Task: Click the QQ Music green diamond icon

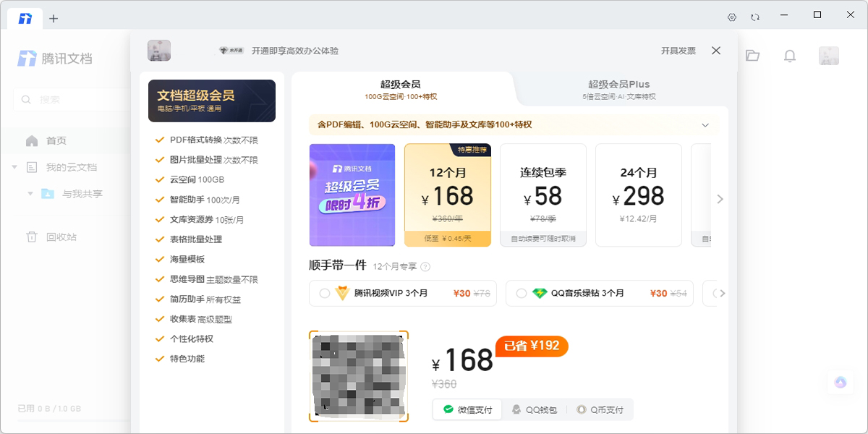Action: point(539,294)
